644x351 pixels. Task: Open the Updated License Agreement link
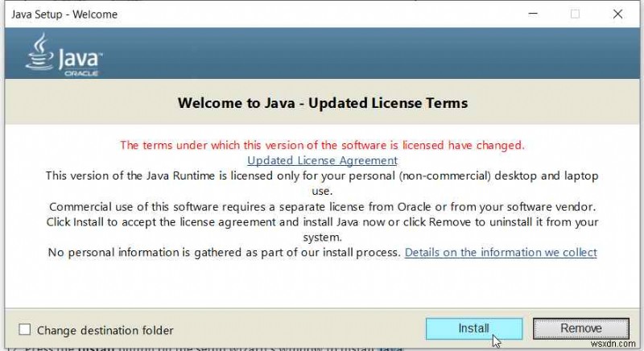click(x=323, y=160)
